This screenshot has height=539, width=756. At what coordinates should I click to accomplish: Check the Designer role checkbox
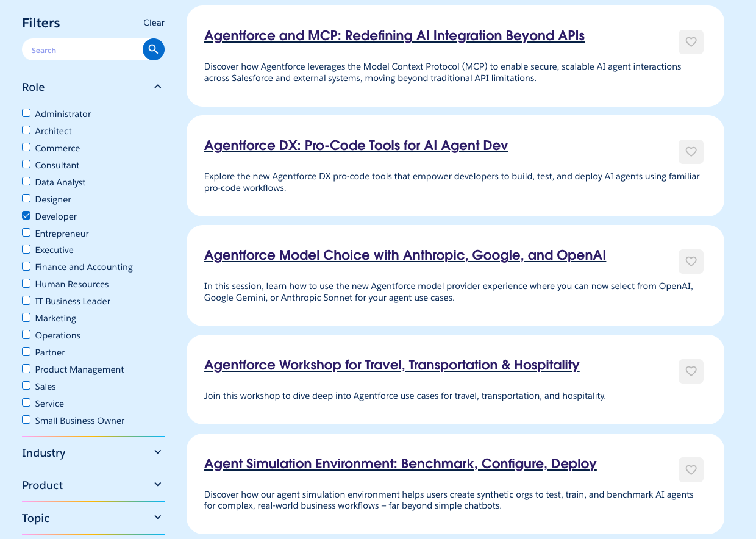click(x=26, y=198)
